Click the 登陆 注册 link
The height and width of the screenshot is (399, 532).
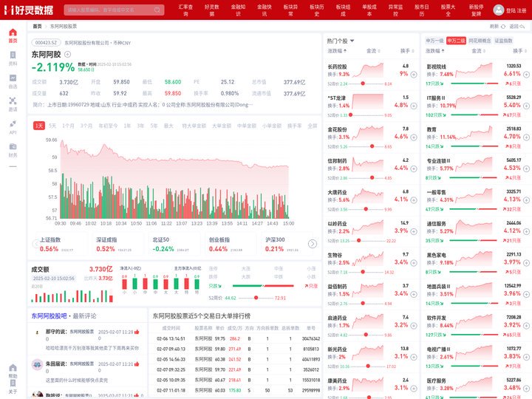(x=516, y=10)
